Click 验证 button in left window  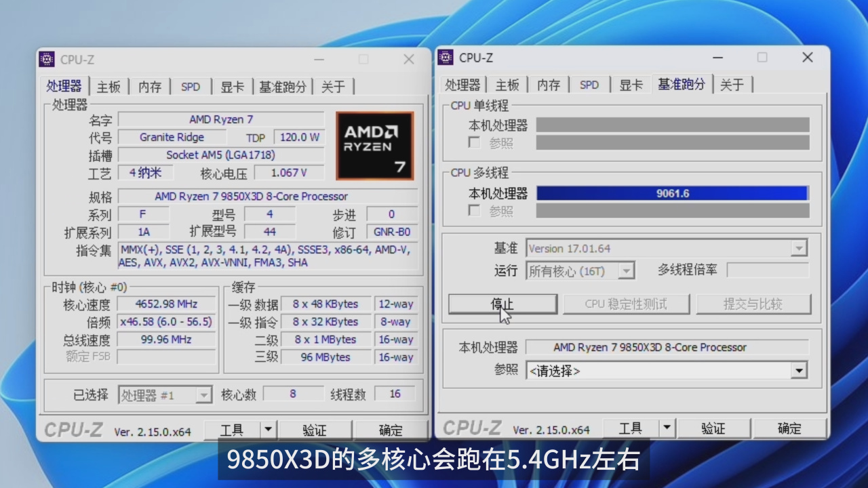point(315,430)
